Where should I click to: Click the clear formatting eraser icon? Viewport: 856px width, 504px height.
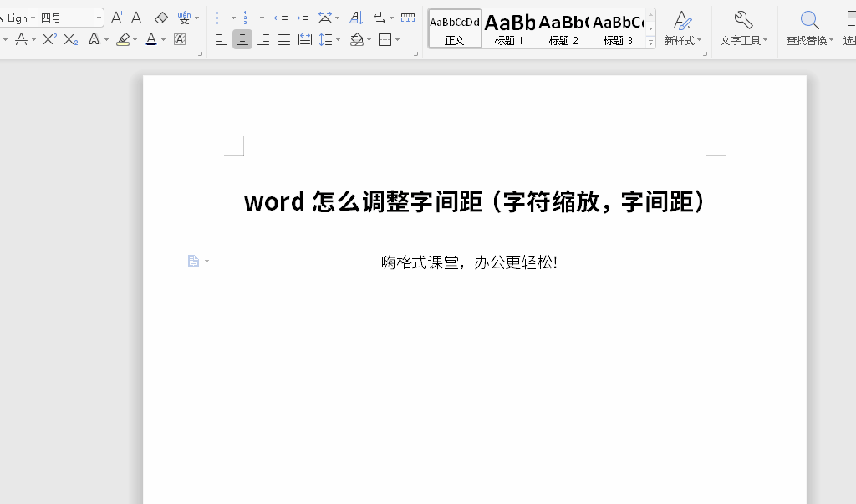(161, 18)
